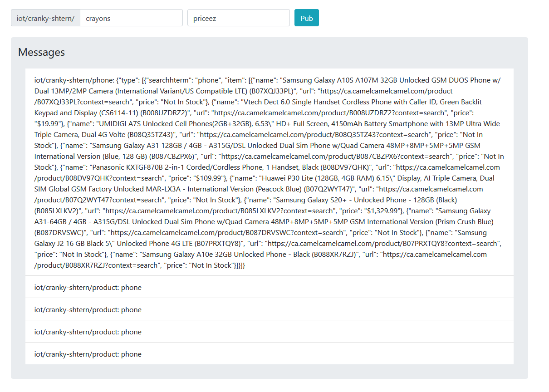This screenshot has width=549, height=392.
Task: Focus the message field containing priceez
Action: pyautogui.click(x=239, y=18)
